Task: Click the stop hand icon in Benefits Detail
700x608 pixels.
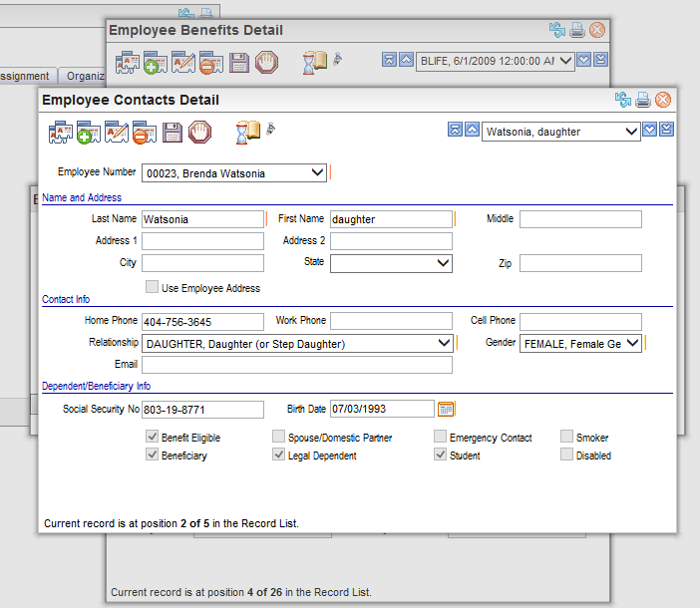Action: coord(266,63)
